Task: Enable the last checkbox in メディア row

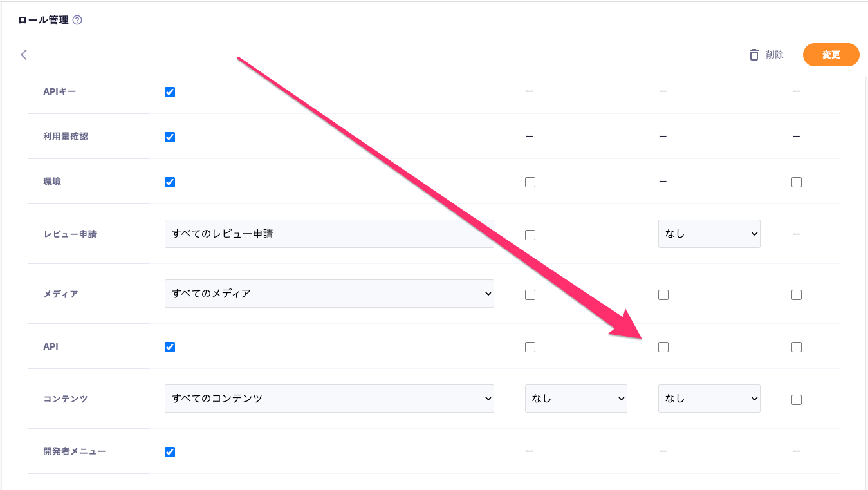Action: pos(797,295)
